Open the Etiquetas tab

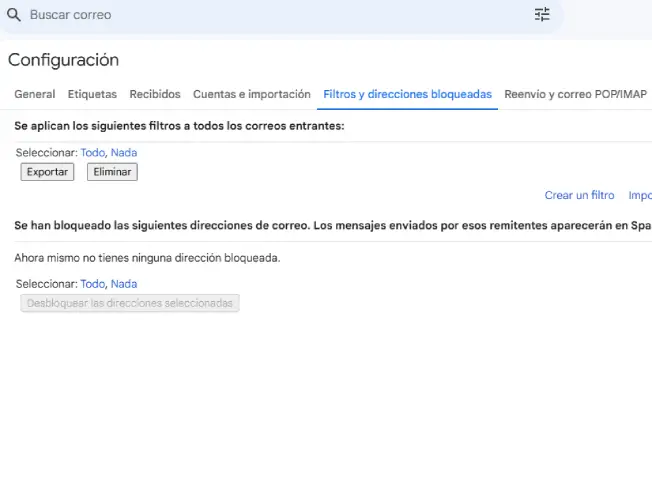(92, 94)
